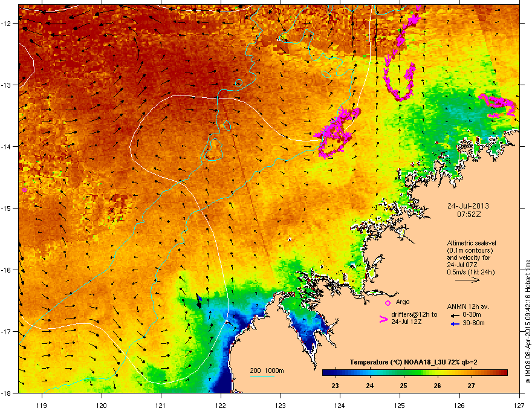Viewport: 532px width, 411px height.
Task: Click the '30-80m' depth label
Action: [473, 323]
